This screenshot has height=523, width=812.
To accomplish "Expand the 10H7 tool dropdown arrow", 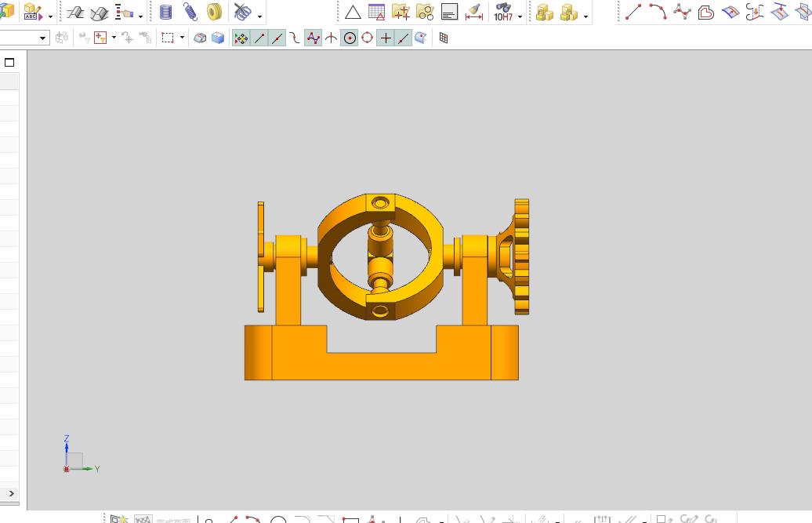I will tap(520, 16).
